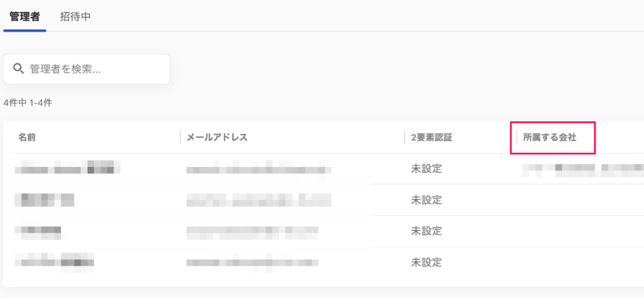Click the first row's blurred company value
Image resolution: width=644 pixels, height=303 pixels.
pos(583,169)
